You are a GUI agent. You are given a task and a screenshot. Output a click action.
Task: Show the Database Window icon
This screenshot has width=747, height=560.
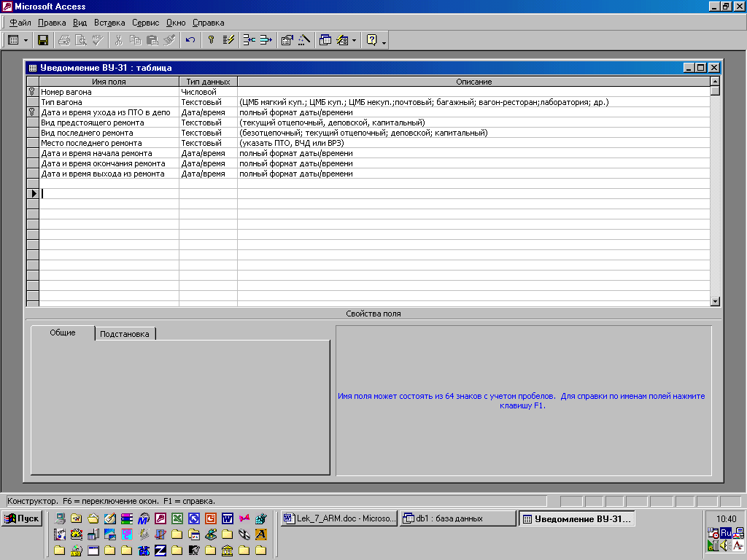325,41
